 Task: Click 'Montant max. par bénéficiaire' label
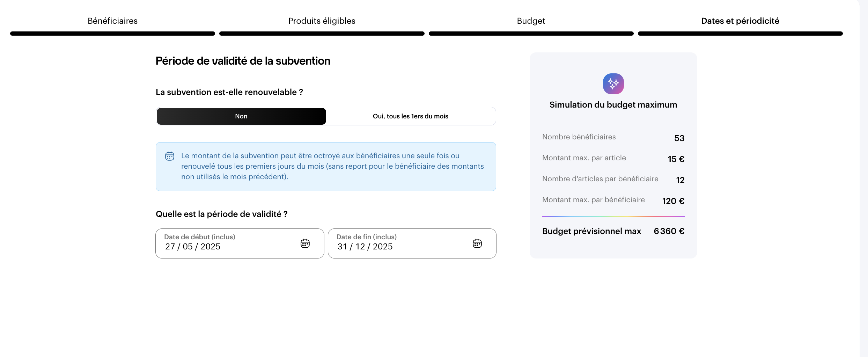pos(594,200)
